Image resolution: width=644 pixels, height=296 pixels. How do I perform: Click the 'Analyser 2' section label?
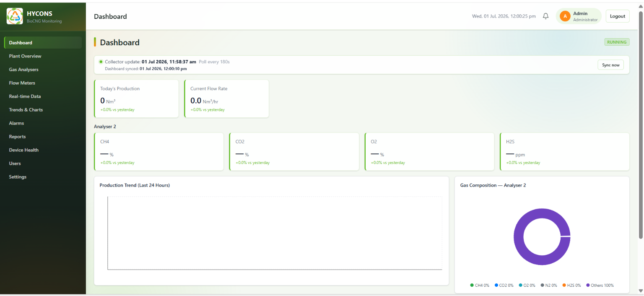click(x=105, y=126)
